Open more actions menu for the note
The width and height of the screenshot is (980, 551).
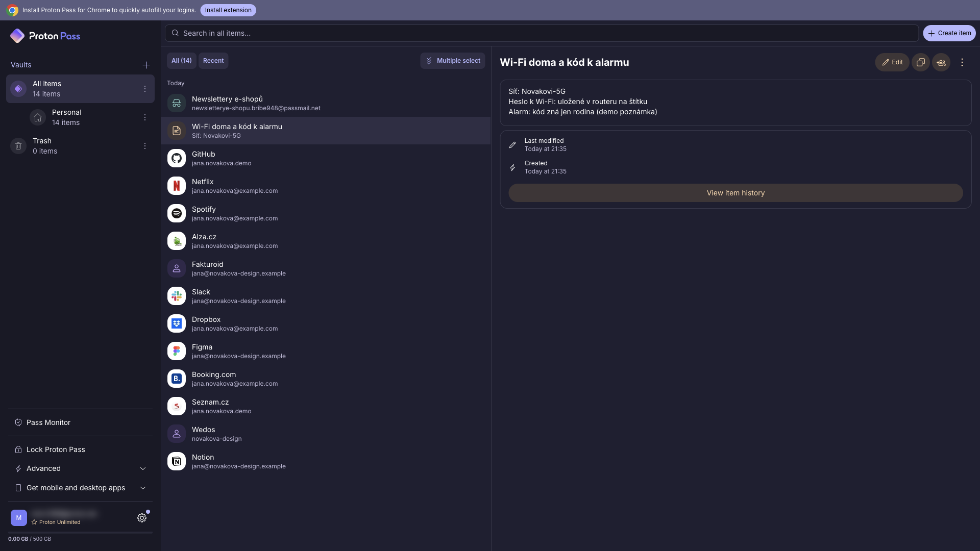coord(962,62)
